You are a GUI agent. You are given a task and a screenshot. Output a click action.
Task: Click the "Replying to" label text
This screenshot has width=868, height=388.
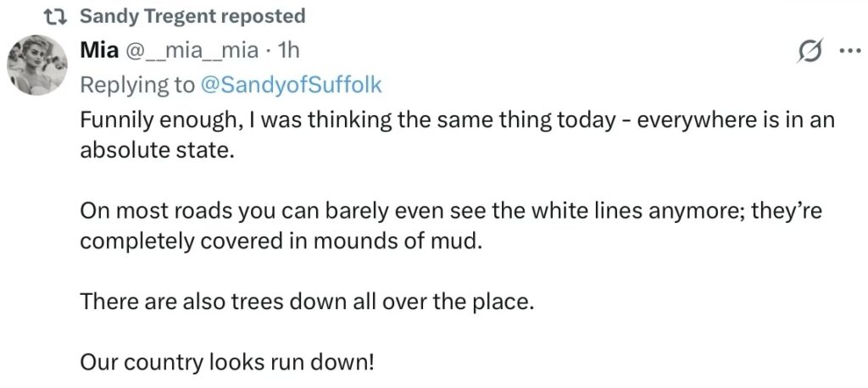click(136, 85)
